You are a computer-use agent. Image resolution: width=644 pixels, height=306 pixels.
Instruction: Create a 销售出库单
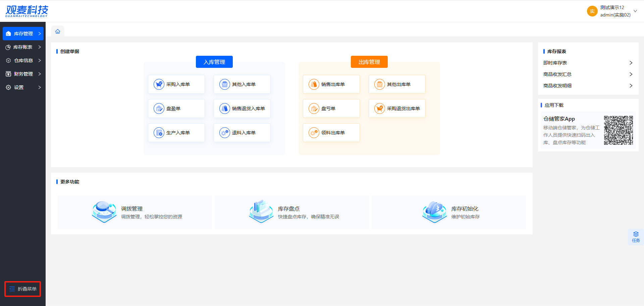pos(331,84)
